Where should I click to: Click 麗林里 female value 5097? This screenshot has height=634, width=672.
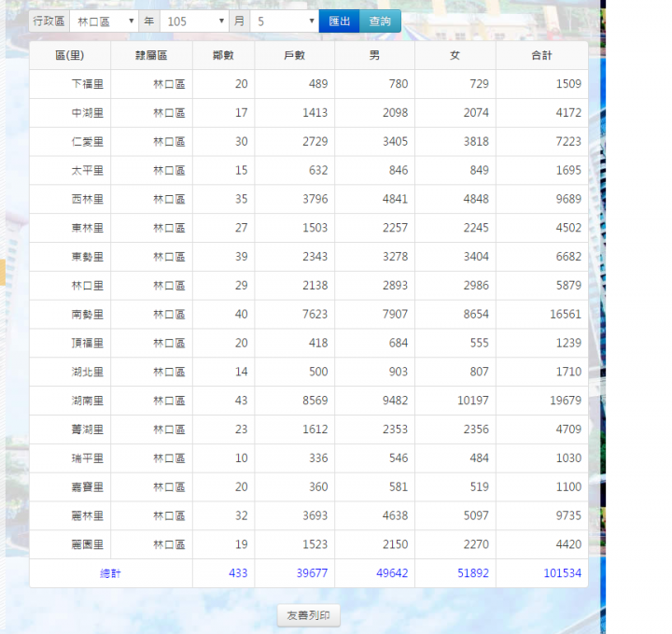476,515
